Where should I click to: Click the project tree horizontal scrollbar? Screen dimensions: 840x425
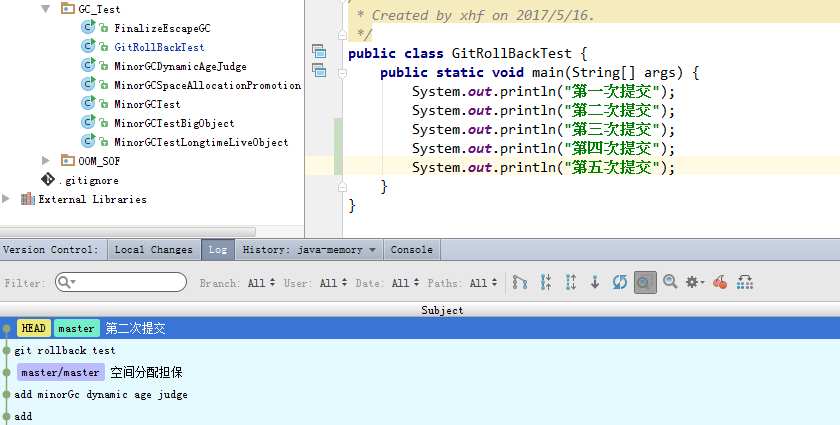click(x=128, y=232)
